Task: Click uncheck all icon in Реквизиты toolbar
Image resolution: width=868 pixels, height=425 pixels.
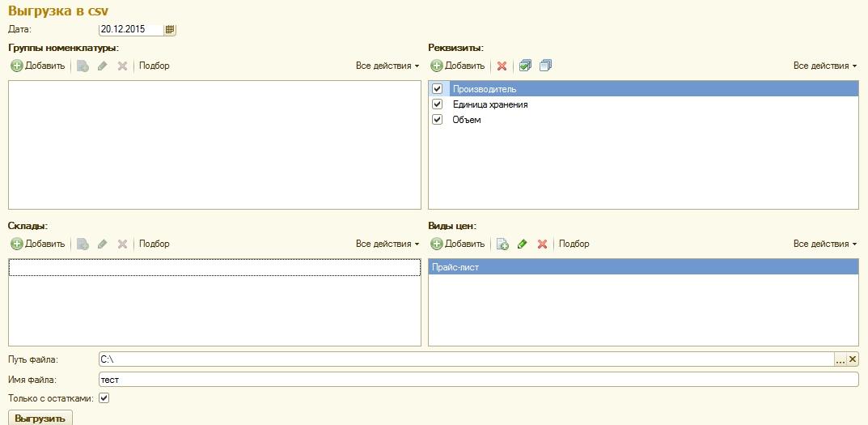Action: (x=546, y=66)
